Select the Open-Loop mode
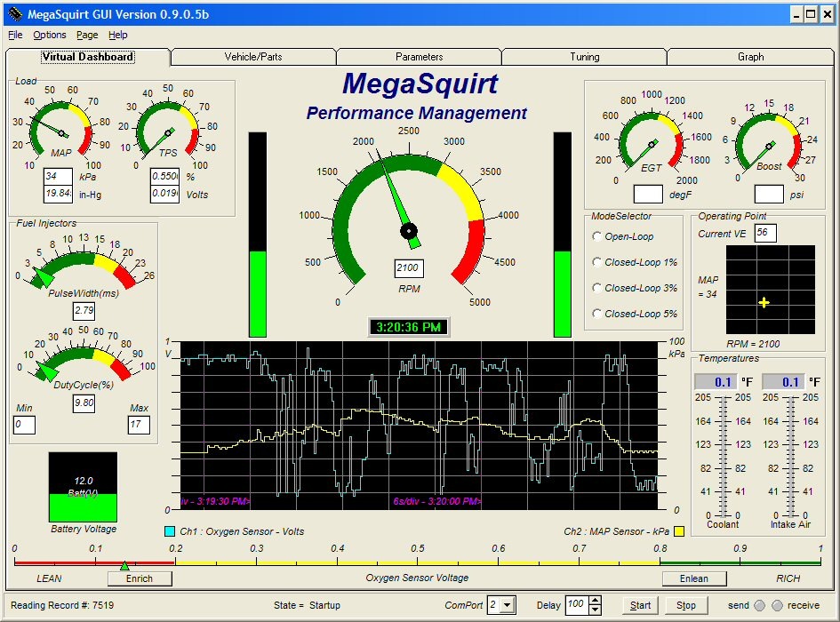 click(596, 236)
